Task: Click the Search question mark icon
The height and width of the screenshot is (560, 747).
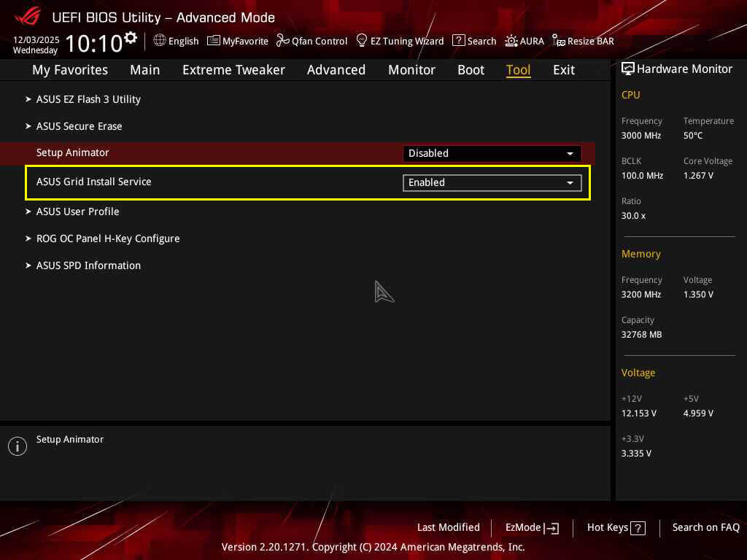Action: [458, 41]
